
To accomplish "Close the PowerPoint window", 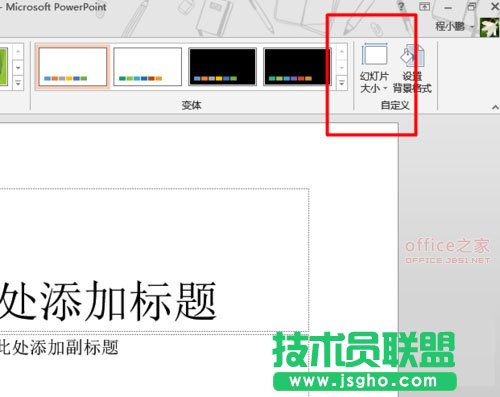I will 495,6.
